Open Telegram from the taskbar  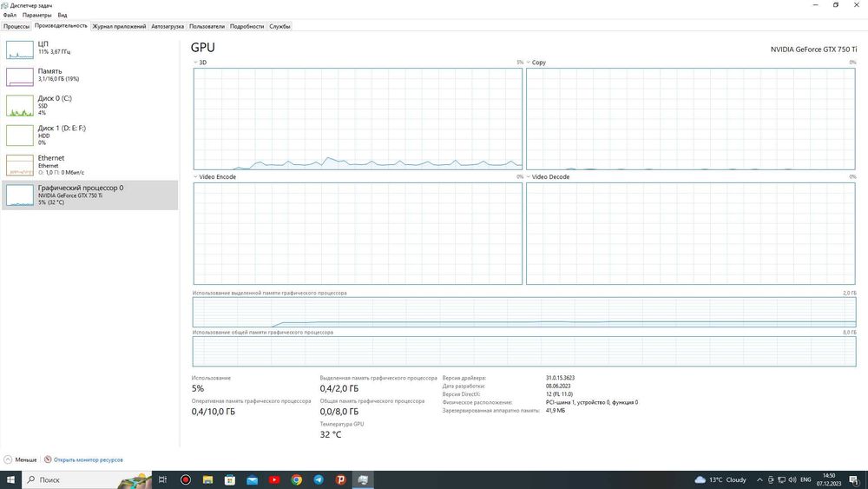(319, 479)
